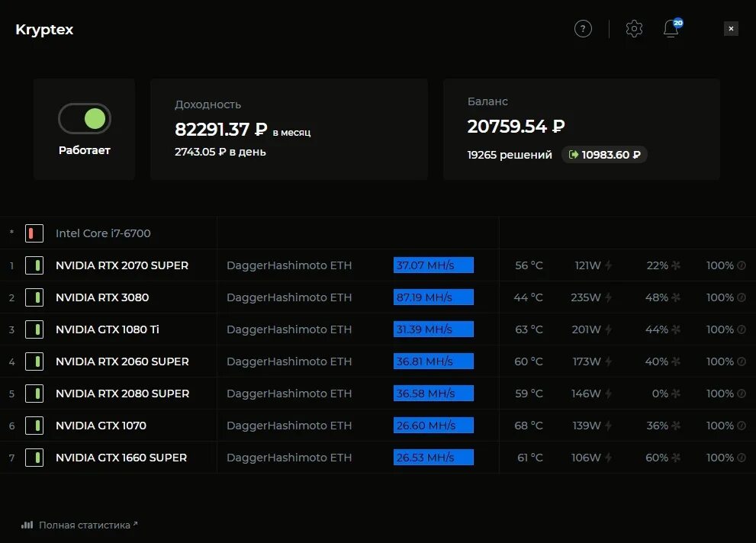This screenshot has width=756, height=543.
Task: Click load gauge icon in RTX 3080 row
Action: tap(742, 297)
